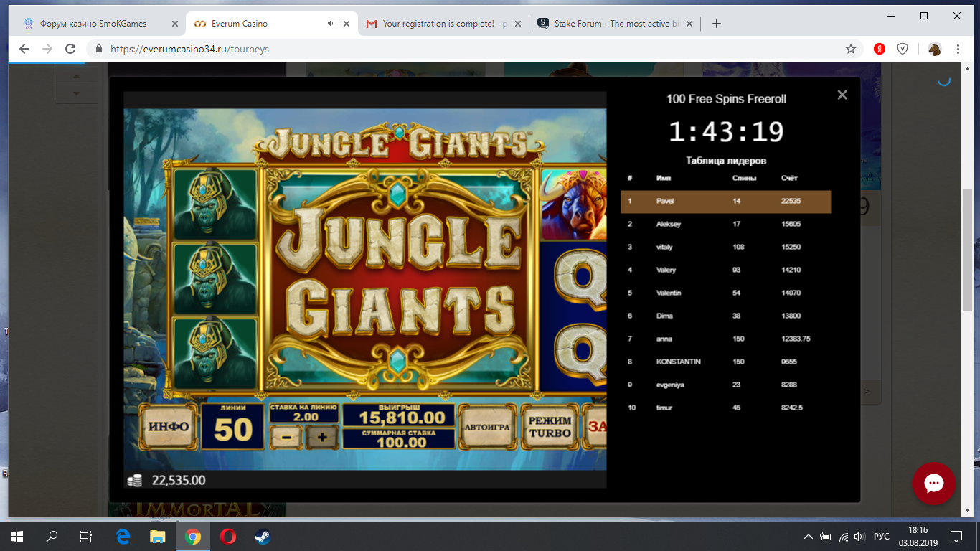Screen dimensions: 980x551
Task: Select the Valentin leaderboard row
Action: [726, 293]
